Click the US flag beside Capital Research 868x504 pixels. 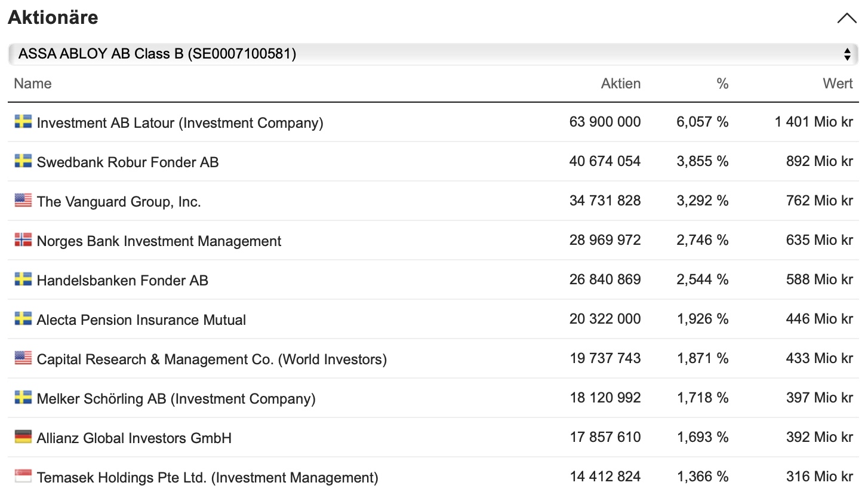tap(23, 358)
